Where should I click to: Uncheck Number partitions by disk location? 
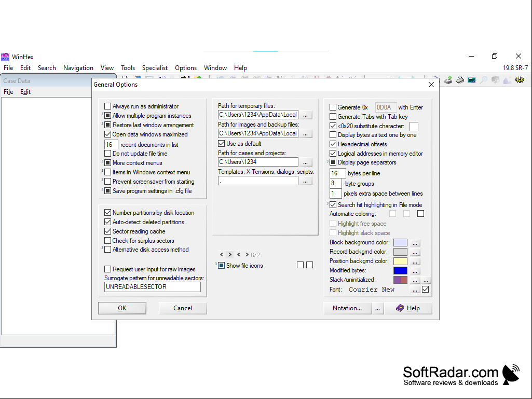(x=107, y=213)
